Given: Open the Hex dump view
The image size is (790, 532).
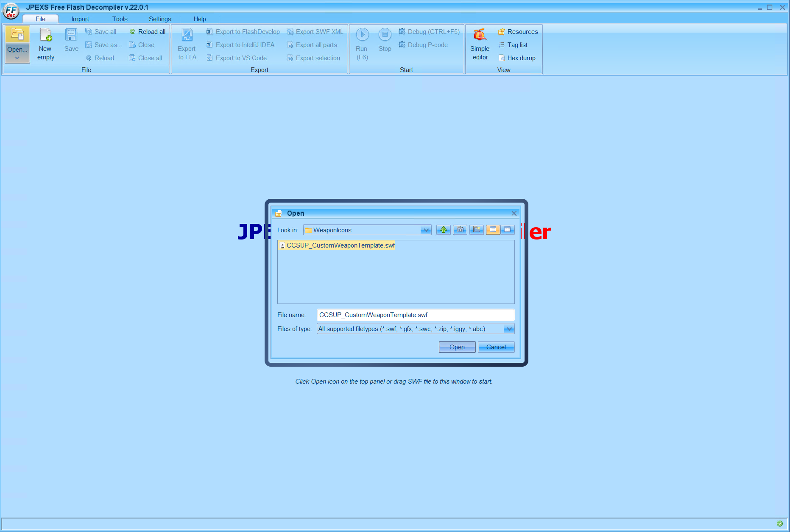Looking at the screenshot, I should (x=517, y=58).
